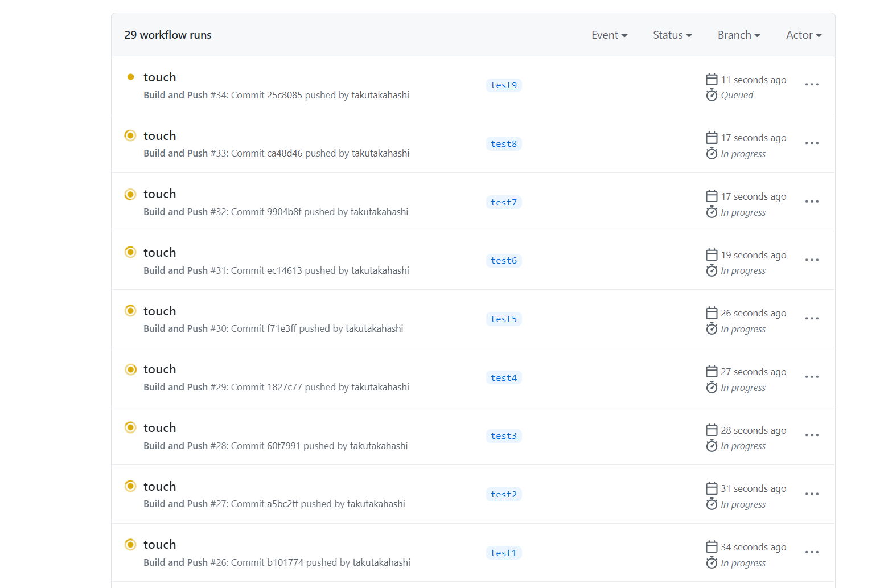Click the test2 branch label
Viewport: 884px width, 588px height.
click(x=504, y=495)
